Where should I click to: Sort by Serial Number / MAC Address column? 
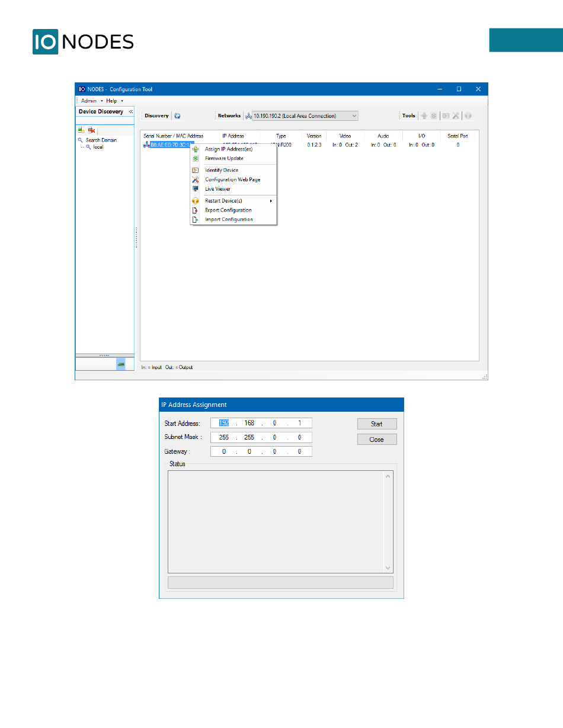tap(173, 136)
